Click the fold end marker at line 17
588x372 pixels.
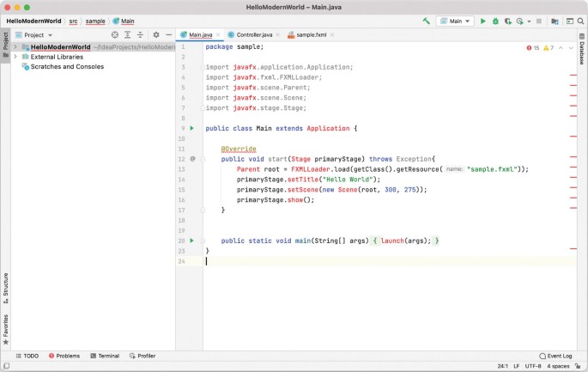tap(203, 210)
